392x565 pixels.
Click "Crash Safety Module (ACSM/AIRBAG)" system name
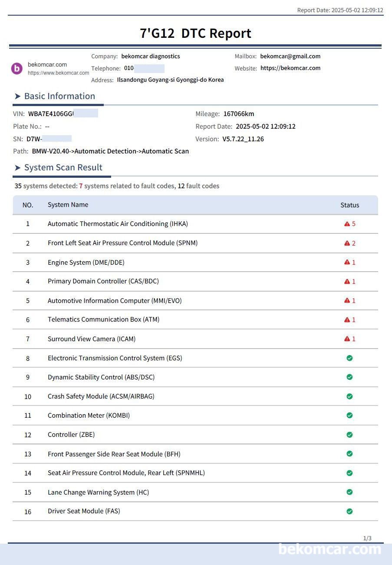101,396
